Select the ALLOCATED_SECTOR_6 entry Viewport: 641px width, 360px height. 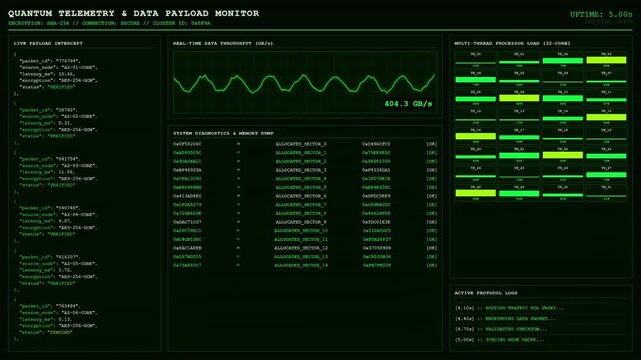click(x=301, y=196)
